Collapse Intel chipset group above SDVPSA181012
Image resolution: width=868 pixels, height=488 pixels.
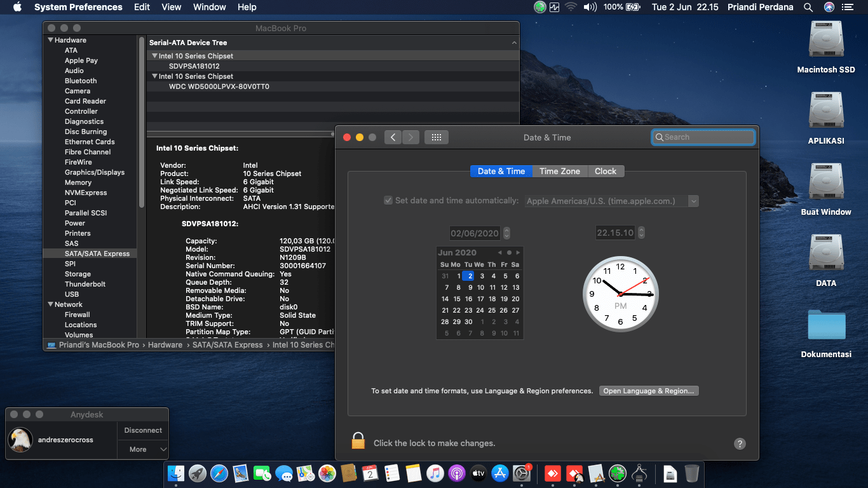pyautogui.click(x=154, y=56)
